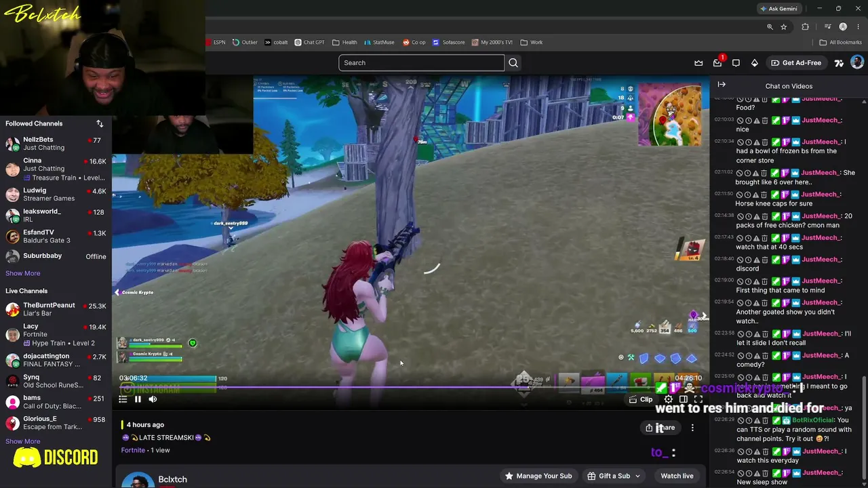Open Get Bits diamond icon
The width and height of the screenshot is (868, 488).
pos(754,63)
